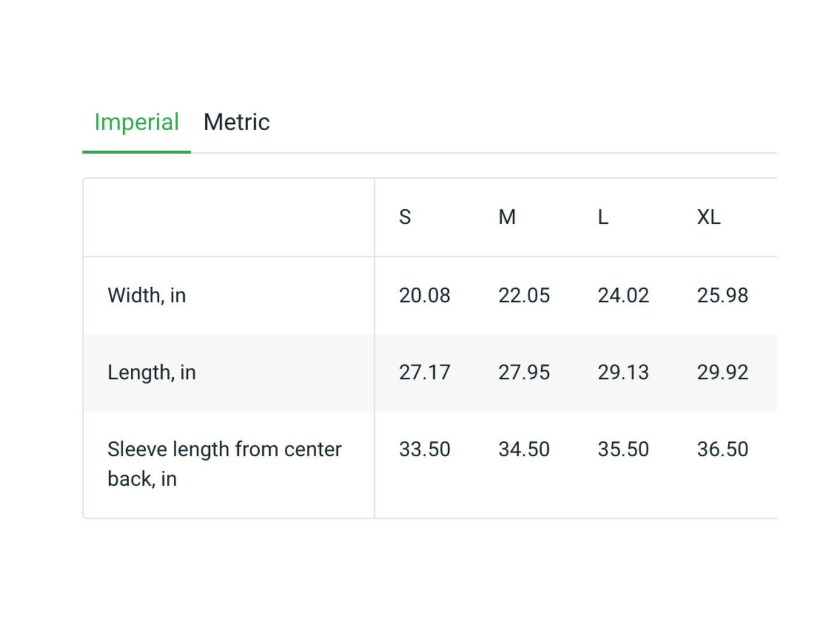
Task: Click the 35.50 sleeve length value
Action: pyautogui.click(x=623, y=449)
